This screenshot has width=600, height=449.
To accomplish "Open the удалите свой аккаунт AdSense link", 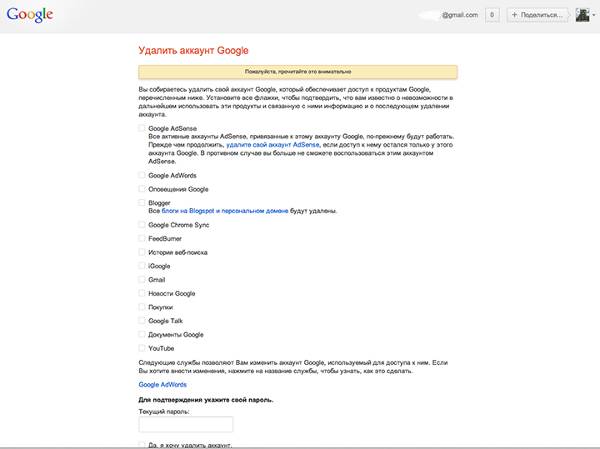I will pyautogui.click(x=272, y=145).
